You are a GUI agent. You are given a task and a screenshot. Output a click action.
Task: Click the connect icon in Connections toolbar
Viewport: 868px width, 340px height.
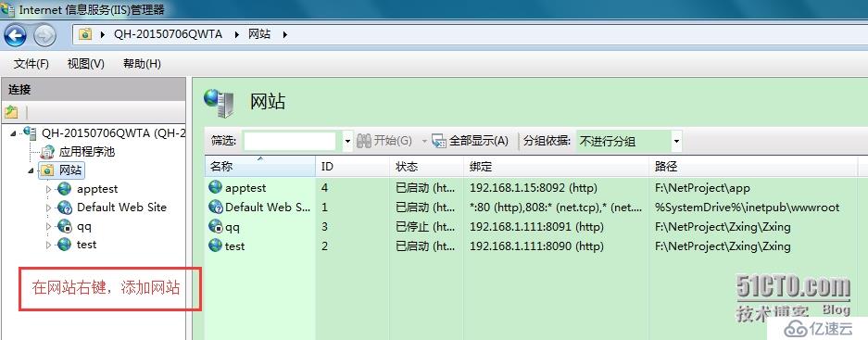[x=11, y=112]
